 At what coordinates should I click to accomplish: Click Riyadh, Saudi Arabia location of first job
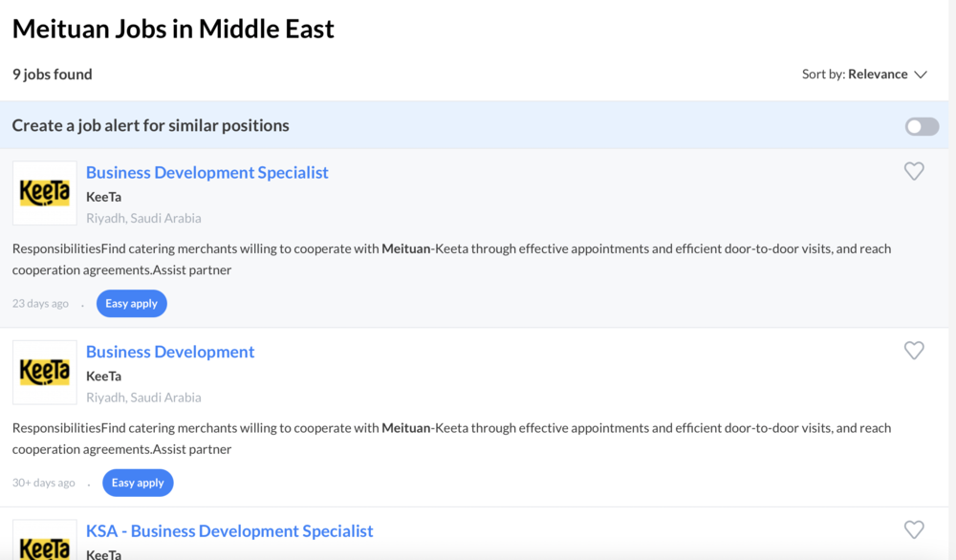coord(143,218)
